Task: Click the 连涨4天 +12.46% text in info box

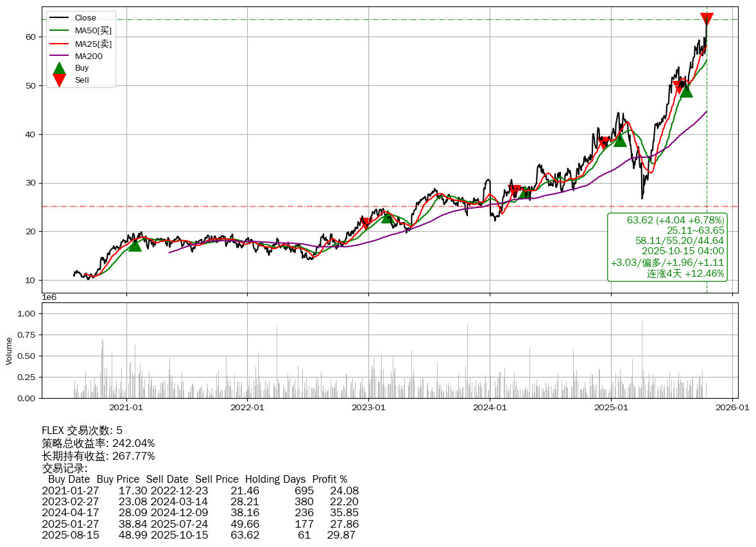Action: tap(685, 273)
